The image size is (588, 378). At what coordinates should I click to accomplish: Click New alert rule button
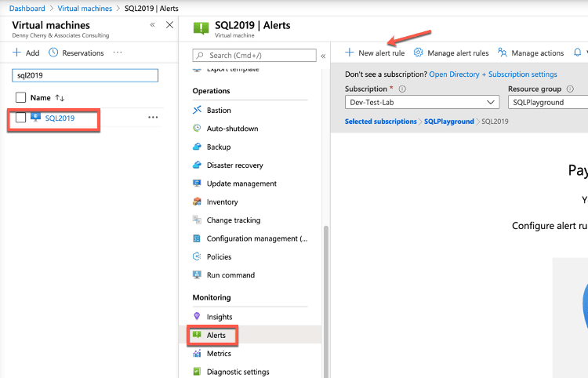375,53
